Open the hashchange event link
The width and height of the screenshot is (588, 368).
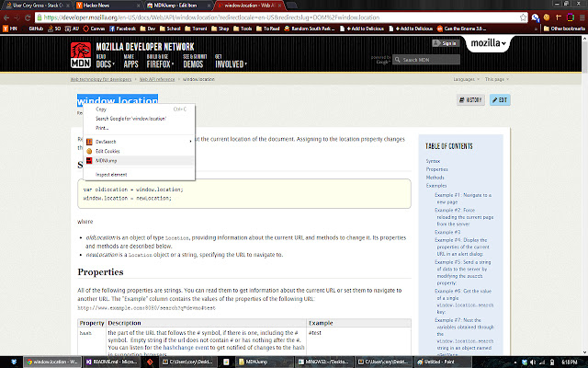[x=186, y=348]
